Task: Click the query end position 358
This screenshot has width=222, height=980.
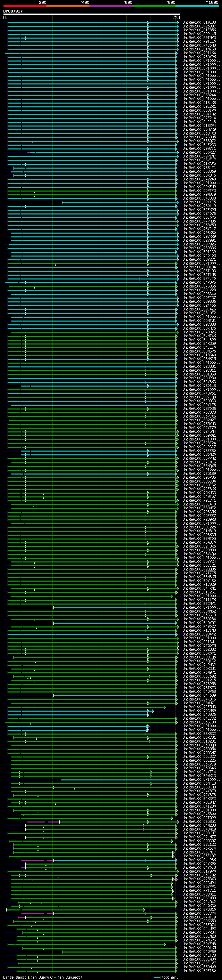Action: (x=175, y=17)
